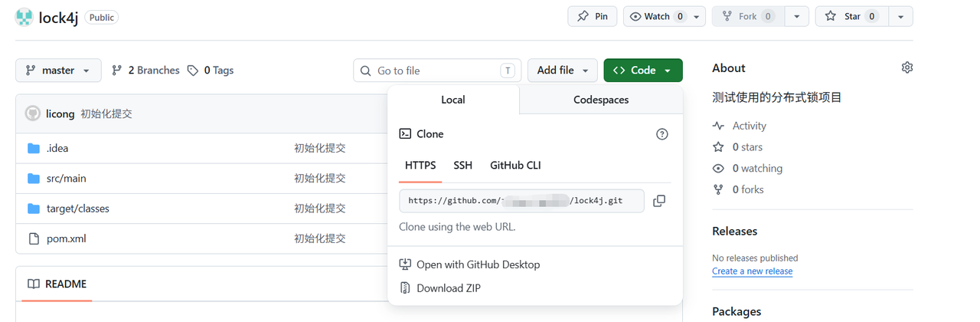Viewport: 980px width, 322px height.
Task: View the 2 Branches link
Action: click(x=145, y=70)
